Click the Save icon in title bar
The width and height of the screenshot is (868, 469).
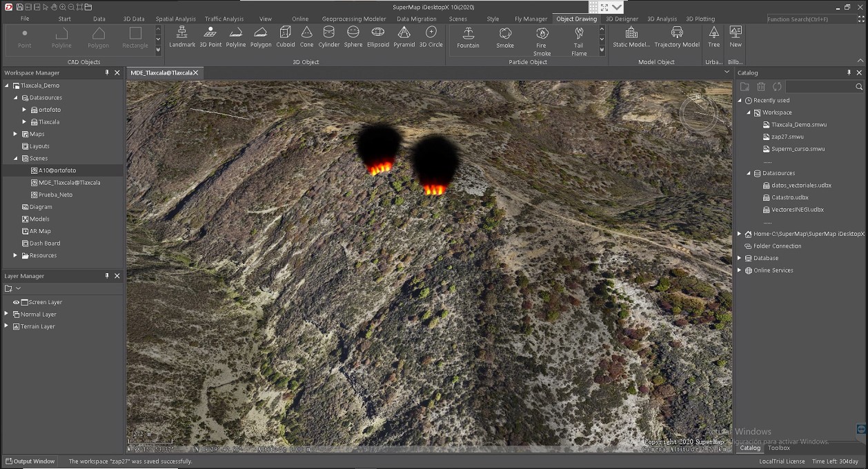point(19,7)
